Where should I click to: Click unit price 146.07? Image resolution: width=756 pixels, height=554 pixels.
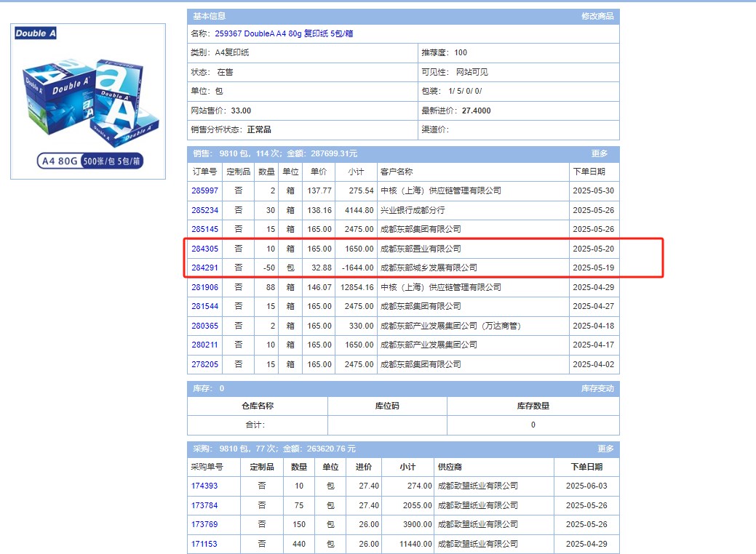319,287
